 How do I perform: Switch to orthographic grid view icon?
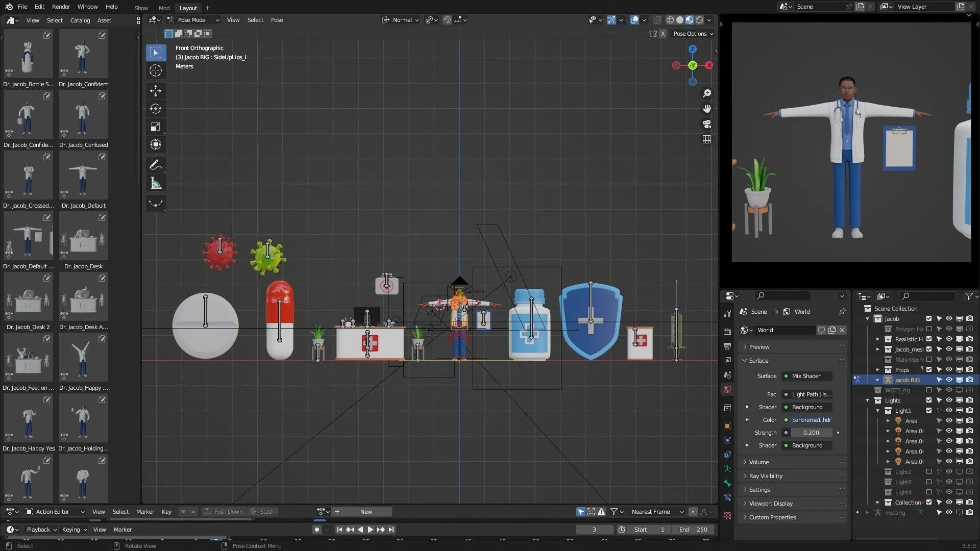click(707, 139)
